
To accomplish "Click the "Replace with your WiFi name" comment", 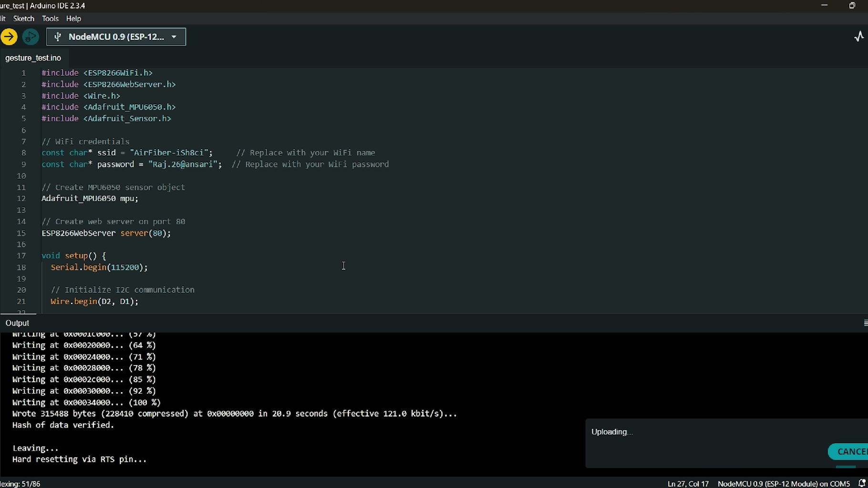I will pos(306,153).
